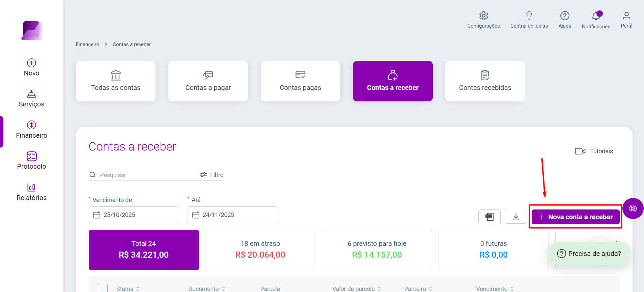
Task: Select the Contas a receber tab
Action: point(393,81)
